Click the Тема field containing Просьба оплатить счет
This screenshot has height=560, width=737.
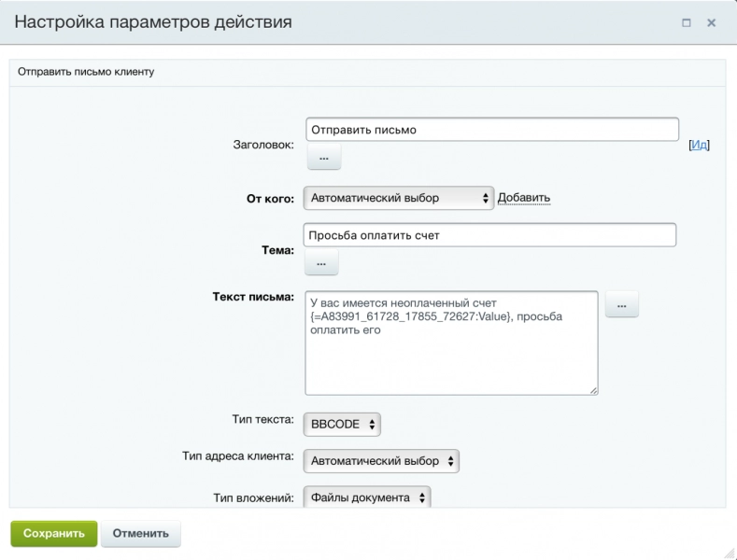[489, 235]
